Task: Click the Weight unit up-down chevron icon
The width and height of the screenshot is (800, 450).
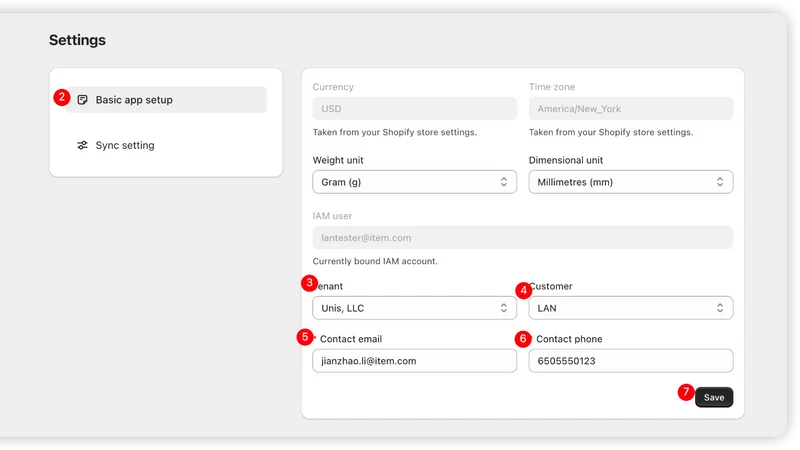Action: click(504, 182)
